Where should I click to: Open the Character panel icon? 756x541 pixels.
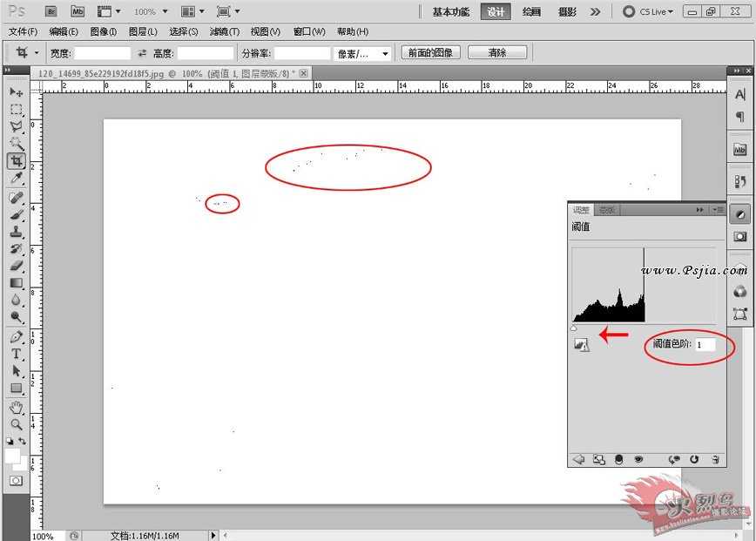[740, 95]
